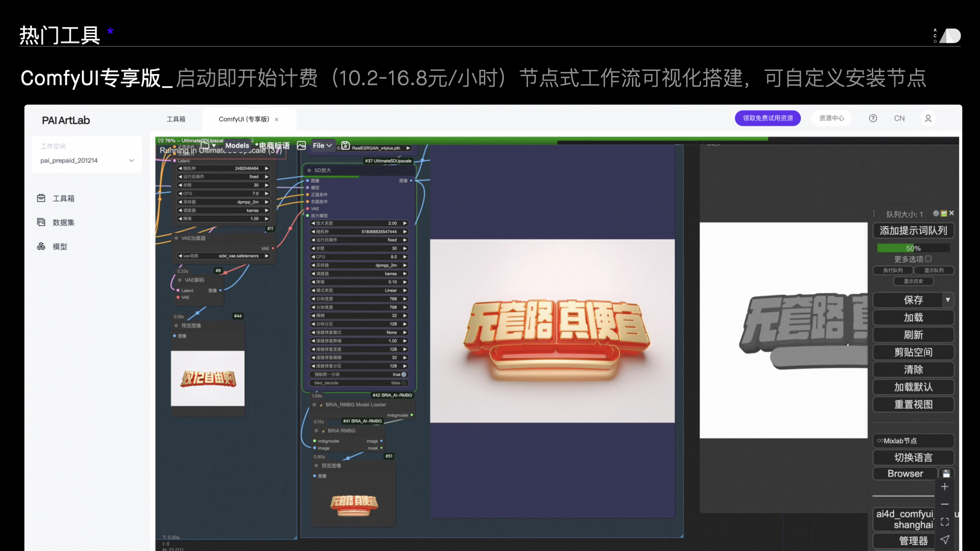Screen dimensions: 980x551
Task: Switch to the 工具箱 tab
Action: coord(176,119)
